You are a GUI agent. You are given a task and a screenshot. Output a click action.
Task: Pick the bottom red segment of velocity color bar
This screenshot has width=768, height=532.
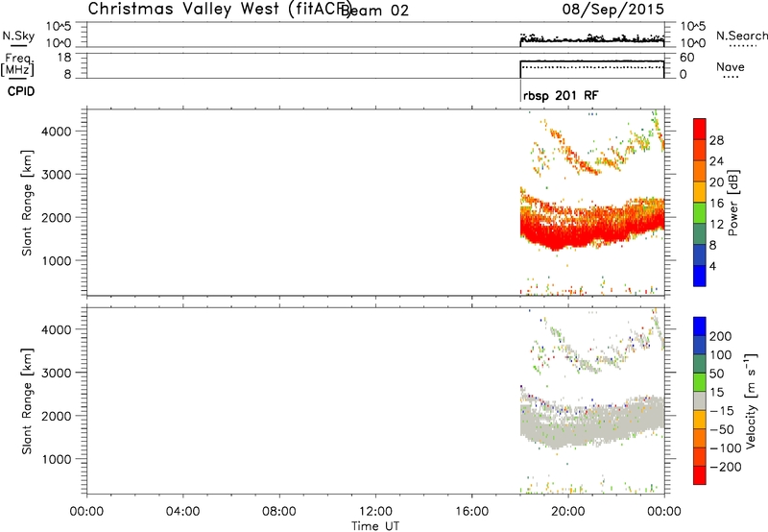point(700,475)
